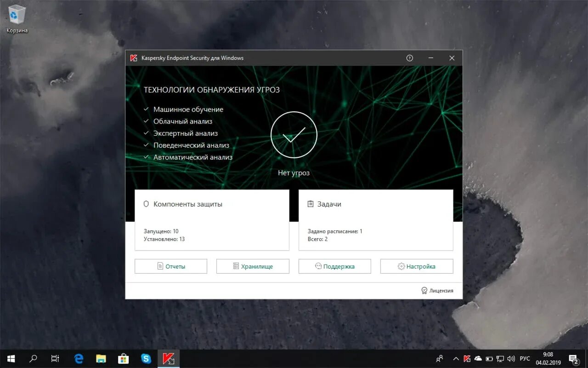Click the Kaspersky taskbar app icon
The image size is (588, 368).
tap(169, 358)
